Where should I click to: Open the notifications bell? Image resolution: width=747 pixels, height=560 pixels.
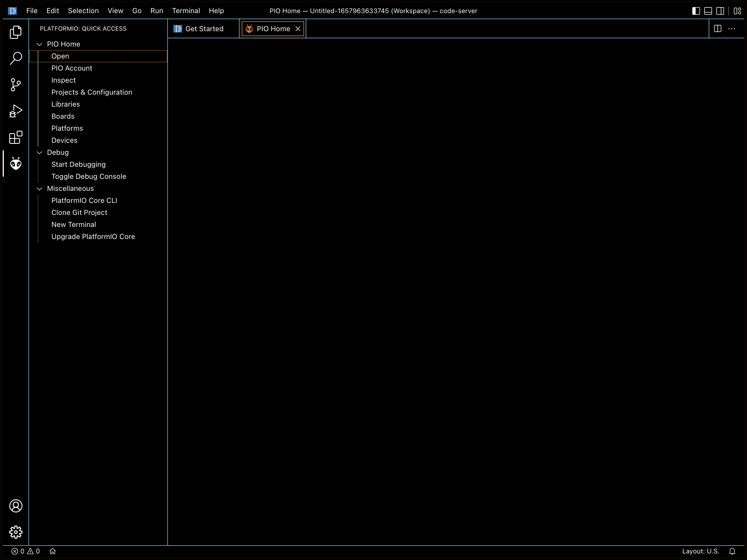click(x=732, y=551)
